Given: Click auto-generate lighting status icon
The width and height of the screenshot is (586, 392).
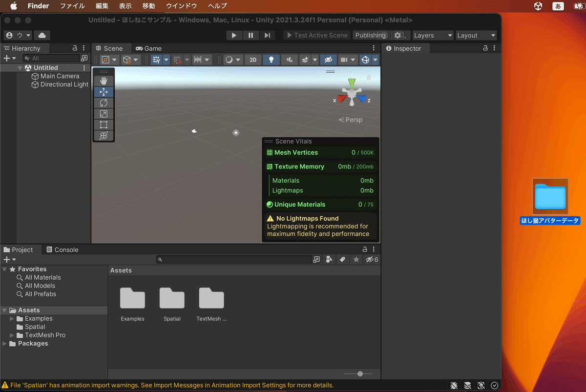Looking at the screenshot, I should click(481, 386).
